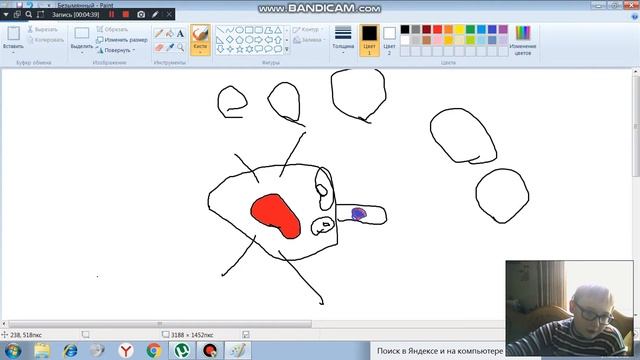
Task: Pick the yellow color swatch
Action: [x=459, y=29]
